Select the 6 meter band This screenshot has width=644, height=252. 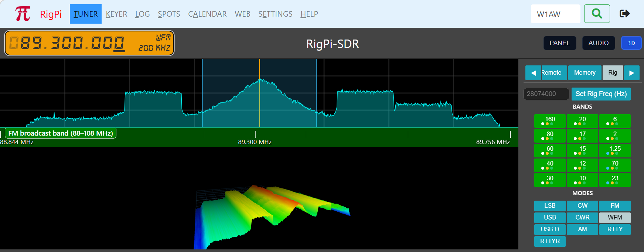[x=615, y=121]
